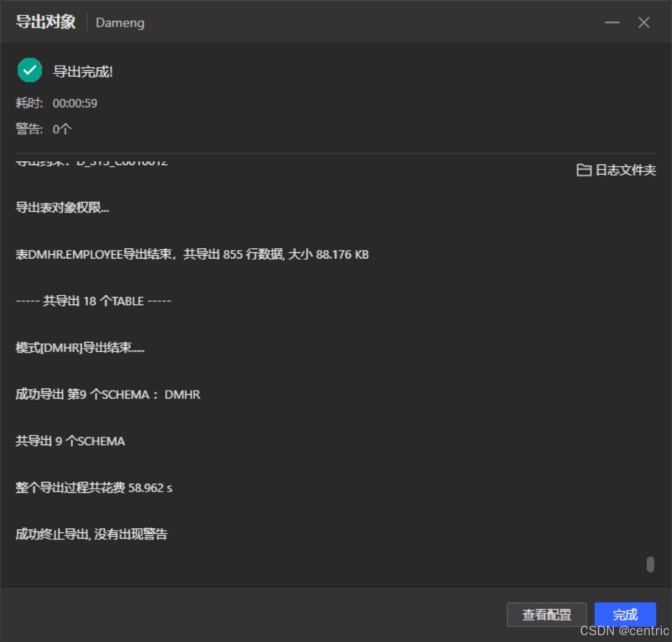Click the 查看配置 button
Image resolution: width=672 pixels, height=642 pixels.
[547, 615]
